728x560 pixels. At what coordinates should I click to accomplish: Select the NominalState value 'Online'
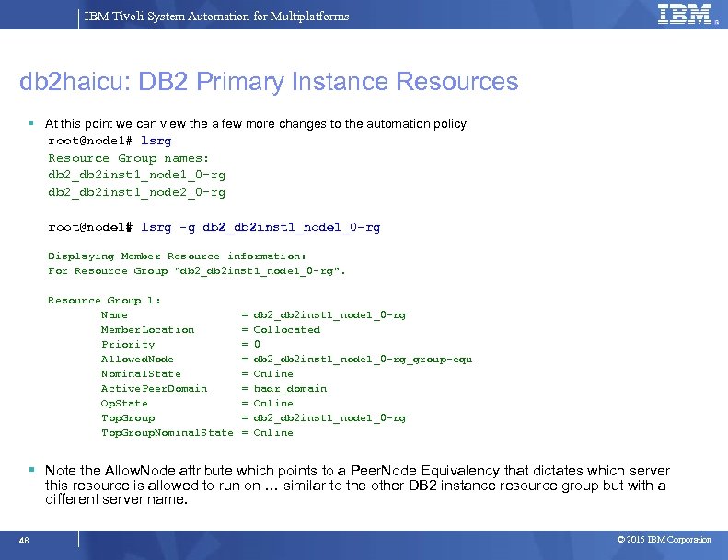click(273, 374)
